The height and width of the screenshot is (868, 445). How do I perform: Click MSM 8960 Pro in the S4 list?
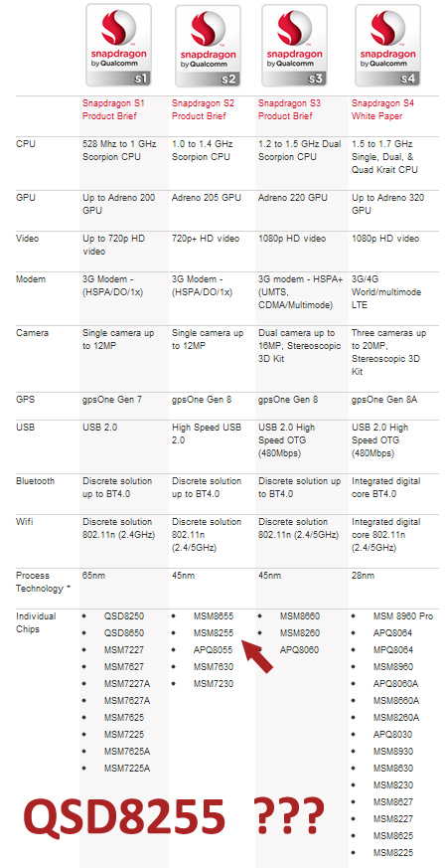tap(403, 616)
